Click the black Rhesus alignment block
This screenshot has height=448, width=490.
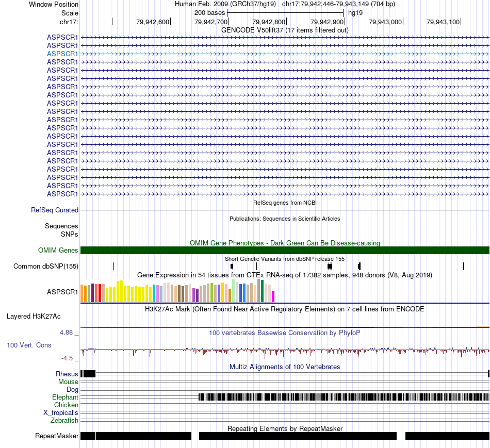click(x=88, y=374)
